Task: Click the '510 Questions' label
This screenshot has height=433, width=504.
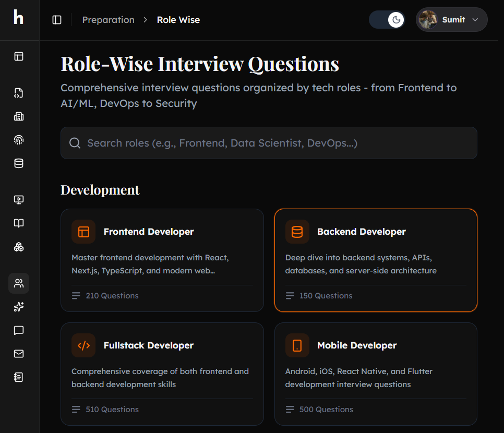Action: click(x=112, y=410)
